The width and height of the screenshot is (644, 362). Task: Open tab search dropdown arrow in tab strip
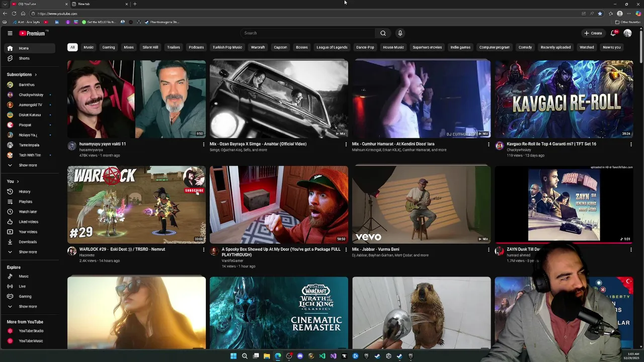pyautogui.click(x=5, y=4)
